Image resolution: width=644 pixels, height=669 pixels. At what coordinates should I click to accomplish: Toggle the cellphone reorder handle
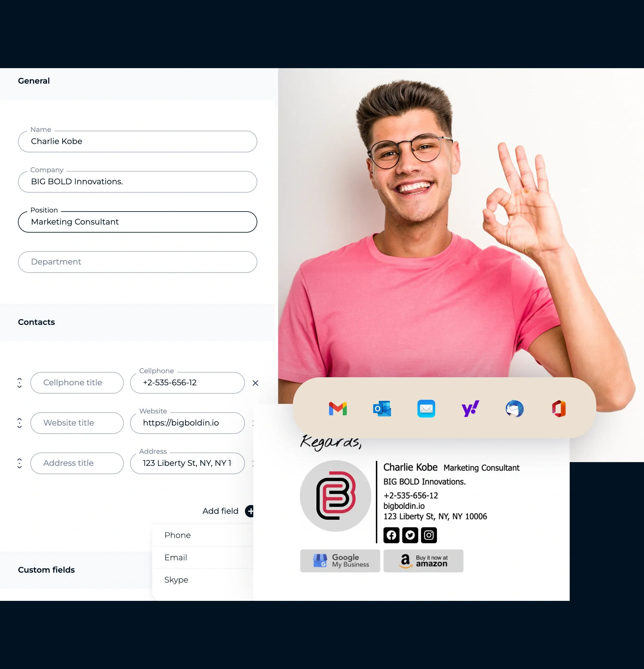[x=20, y=382]
